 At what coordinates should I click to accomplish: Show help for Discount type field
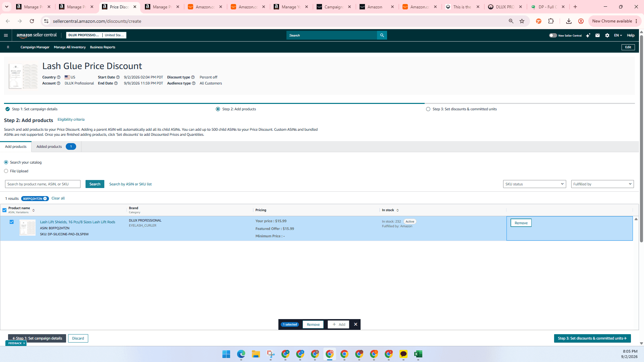193,77
